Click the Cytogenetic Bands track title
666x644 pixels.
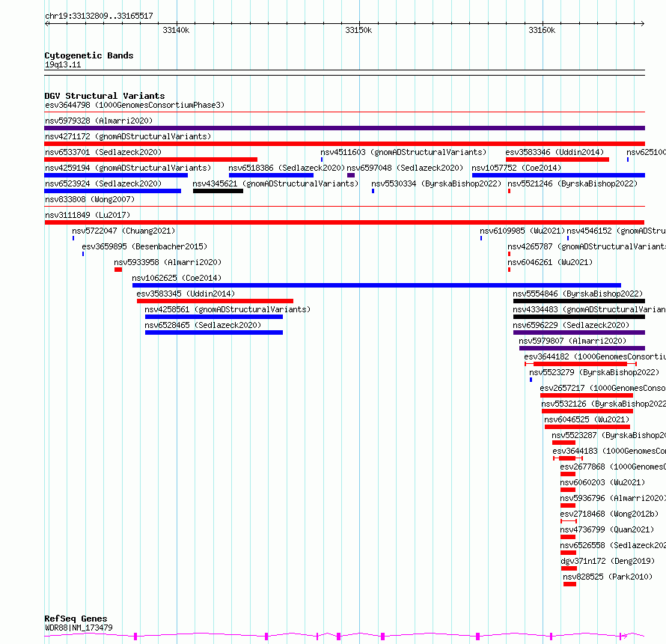[89, 55]
